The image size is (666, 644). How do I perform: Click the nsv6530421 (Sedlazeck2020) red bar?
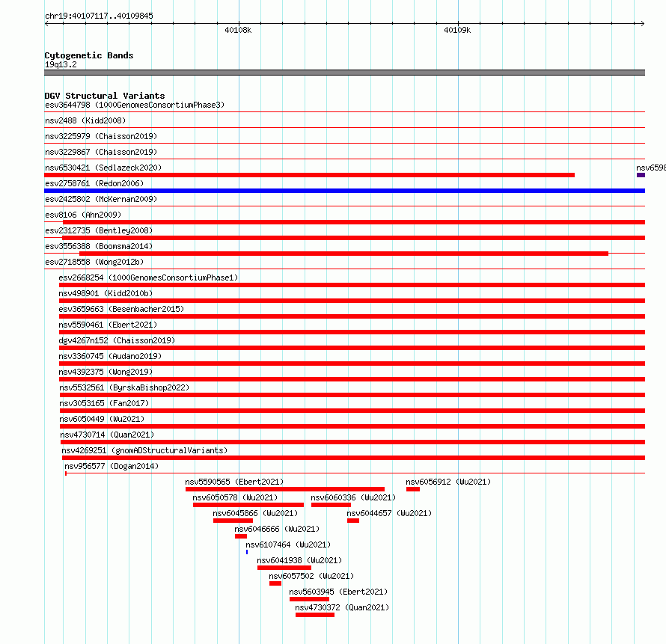click(309, 175)
